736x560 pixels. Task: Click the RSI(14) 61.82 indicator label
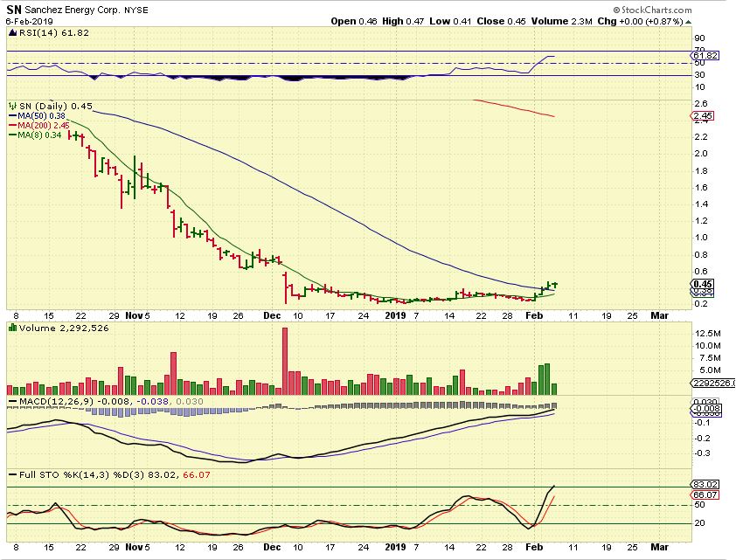[x=53, y=32]
